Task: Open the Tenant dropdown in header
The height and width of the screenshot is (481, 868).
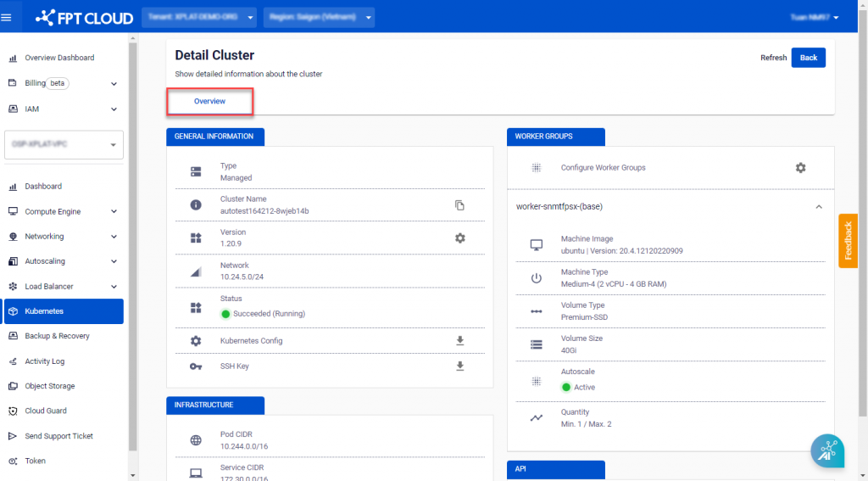Action: [201, 17]
